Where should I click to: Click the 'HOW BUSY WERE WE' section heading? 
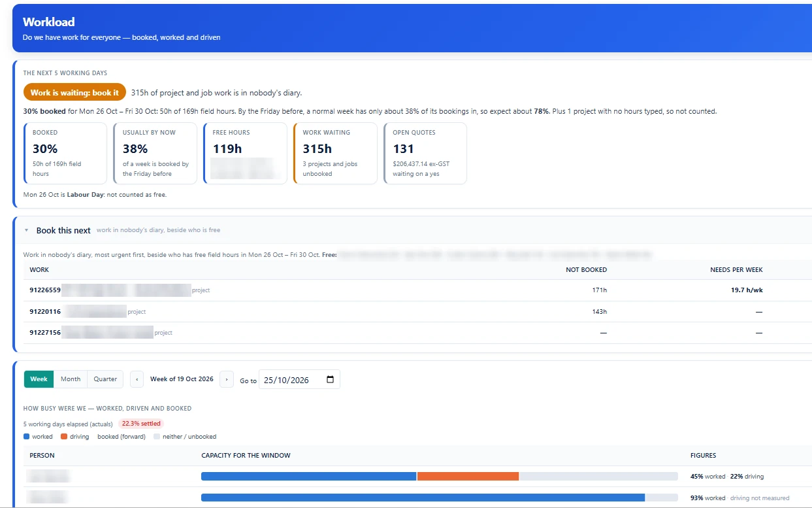pyautogui.click(x=107, y=408)
